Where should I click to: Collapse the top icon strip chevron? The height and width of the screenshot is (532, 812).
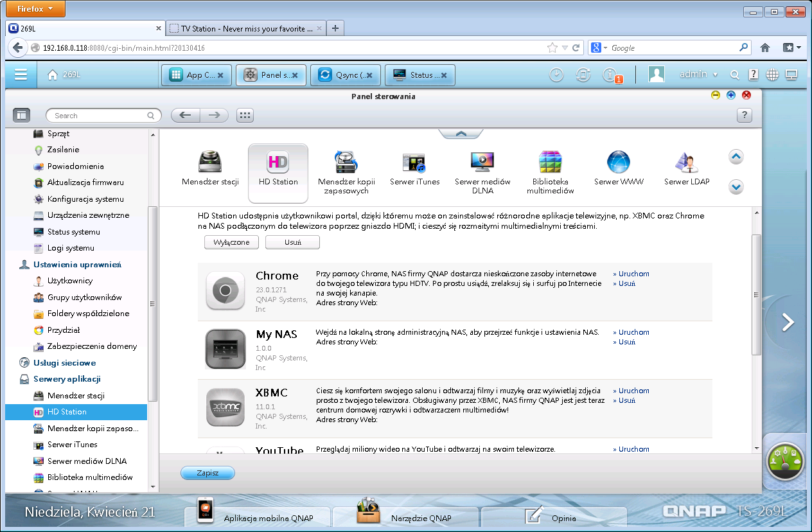(461, 133)
